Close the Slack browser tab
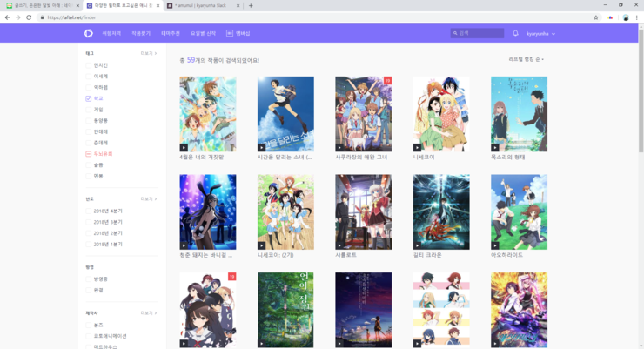The image size is (644, 349). (x=238, y=6)
